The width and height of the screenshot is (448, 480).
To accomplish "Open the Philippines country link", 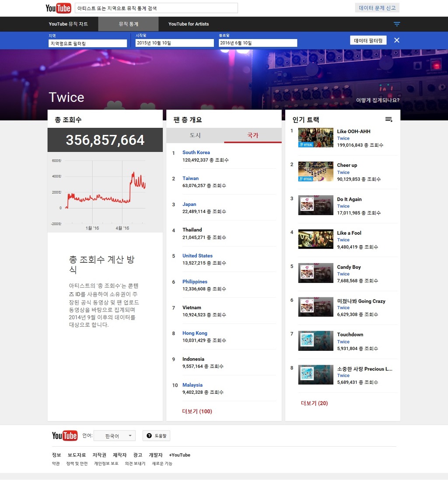I will [x=195, y=282].
